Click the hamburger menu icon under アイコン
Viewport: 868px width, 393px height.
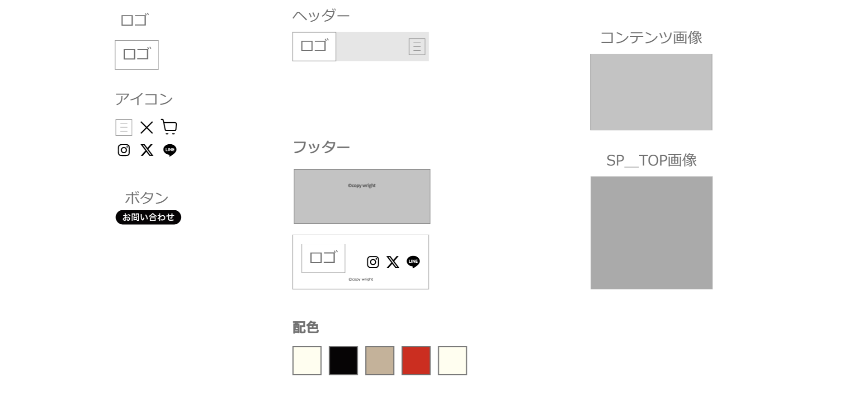point(123,128)
